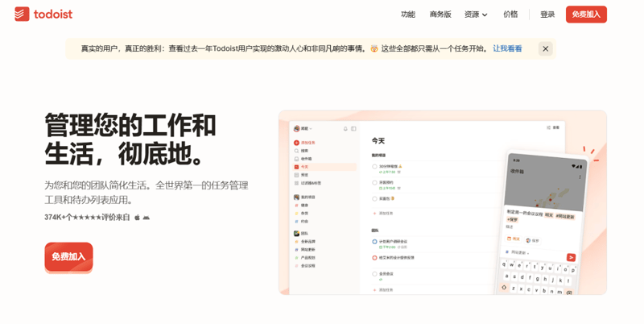Dismiss the announcement banner with X
Screen dimensions: 644x324
(x=546, y=48)
